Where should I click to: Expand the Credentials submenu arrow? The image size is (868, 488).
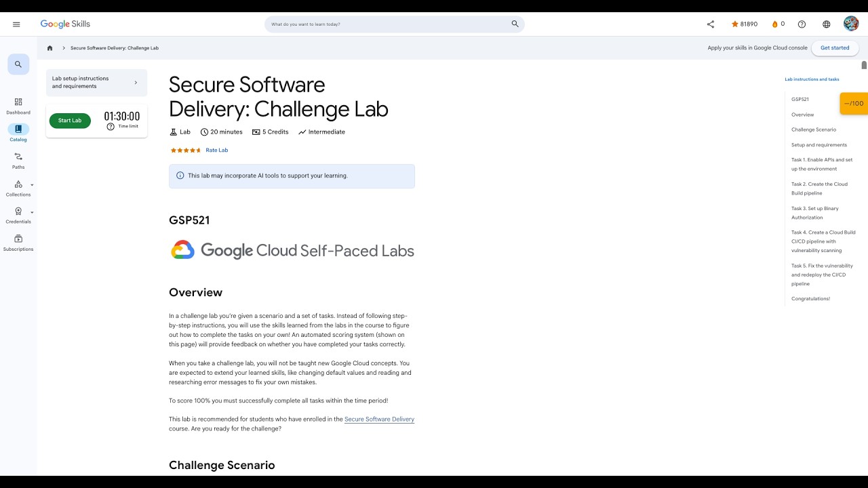click(32, 212)
